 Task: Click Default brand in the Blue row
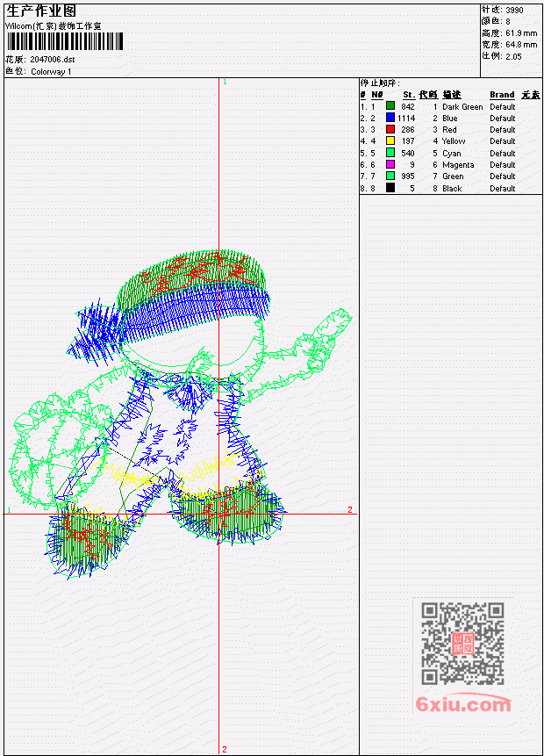pyautogui.click(x=503, y=119)
